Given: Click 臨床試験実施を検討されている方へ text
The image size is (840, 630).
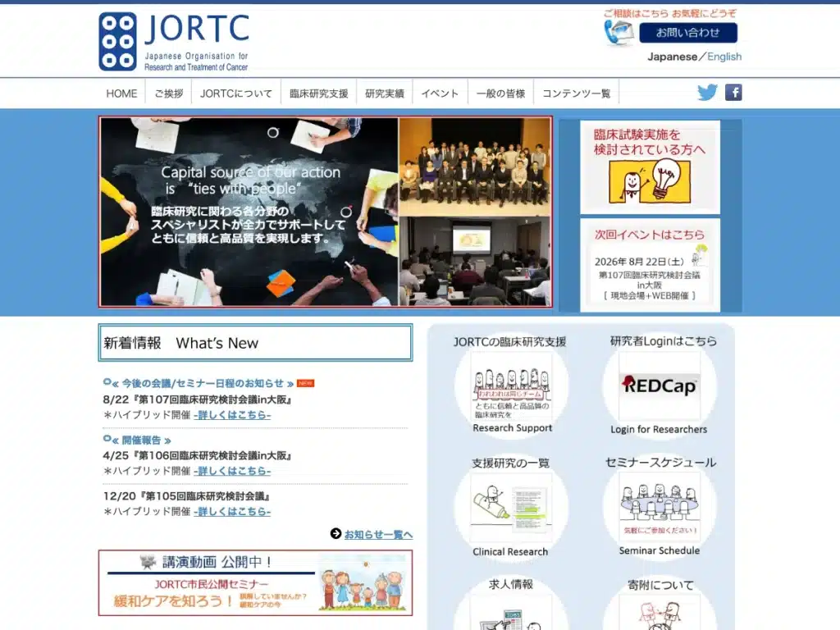Looking at the screenshot, I should point(650,142).
